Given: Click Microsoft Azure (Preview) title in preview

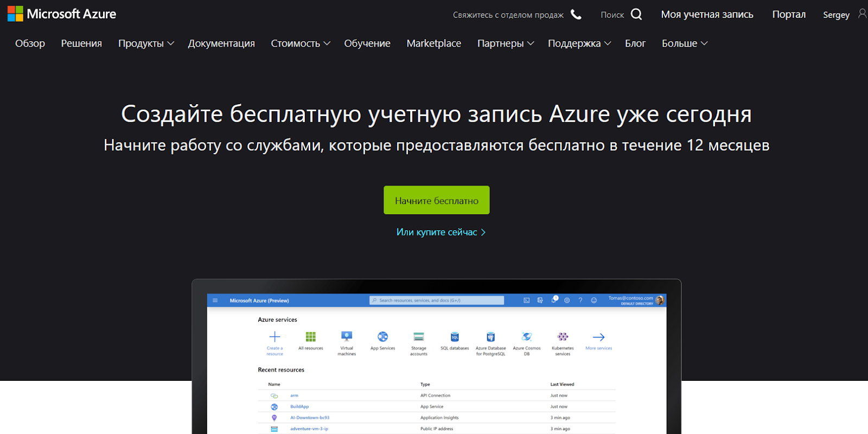Looking at the screenshot, I should 259,301.
